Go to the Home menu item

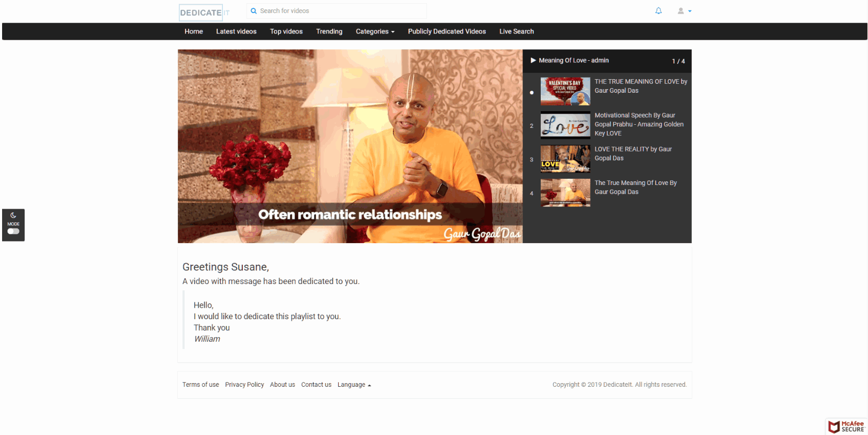pyautogui.click(x=194, y=31)
